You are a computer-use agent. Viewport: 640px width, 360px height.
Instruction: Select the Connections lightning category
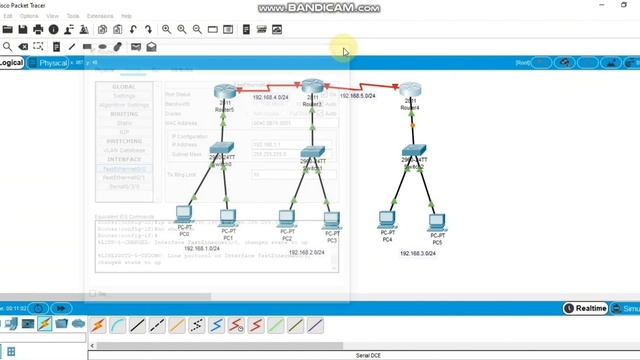[x=45, y=324]
